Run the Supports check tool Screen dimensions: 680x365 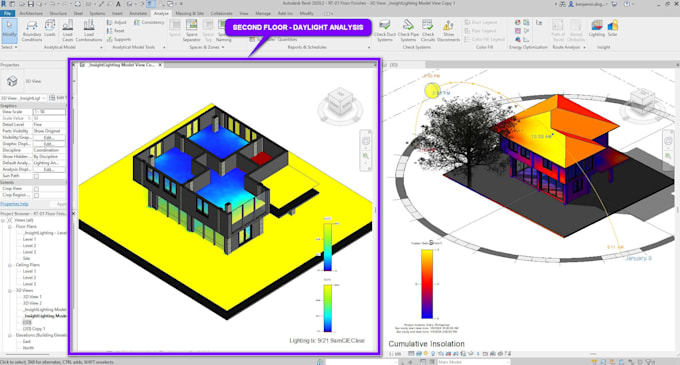[x=119, y=39]
